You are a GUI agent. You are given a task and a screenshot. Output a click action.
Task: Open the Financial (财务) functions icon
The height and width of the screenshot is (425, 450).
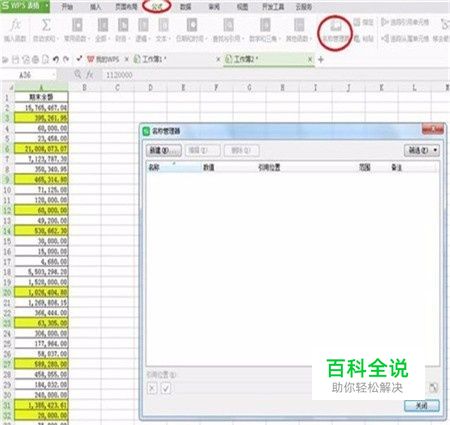tap(123, 25)
